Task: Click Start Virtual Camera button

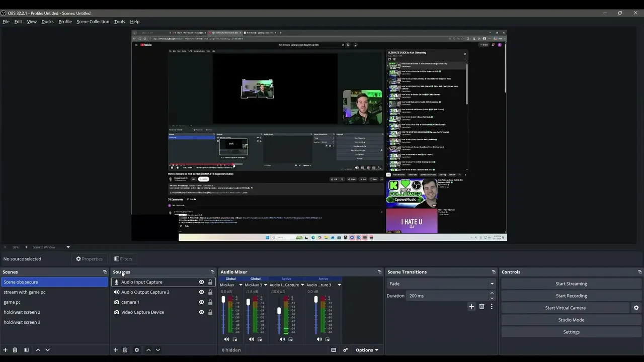Action: click(x=565, y=308)
